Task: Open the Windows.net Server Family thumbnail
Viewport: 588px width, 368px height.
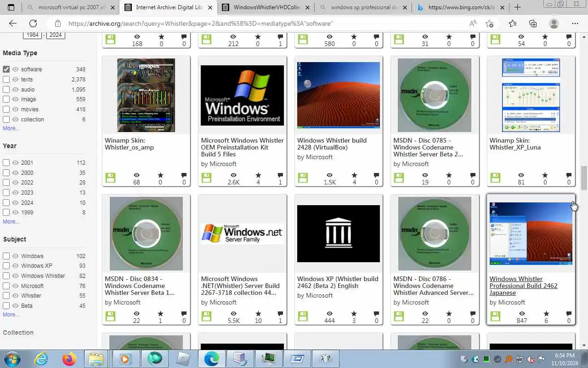Action: point(242,234)
